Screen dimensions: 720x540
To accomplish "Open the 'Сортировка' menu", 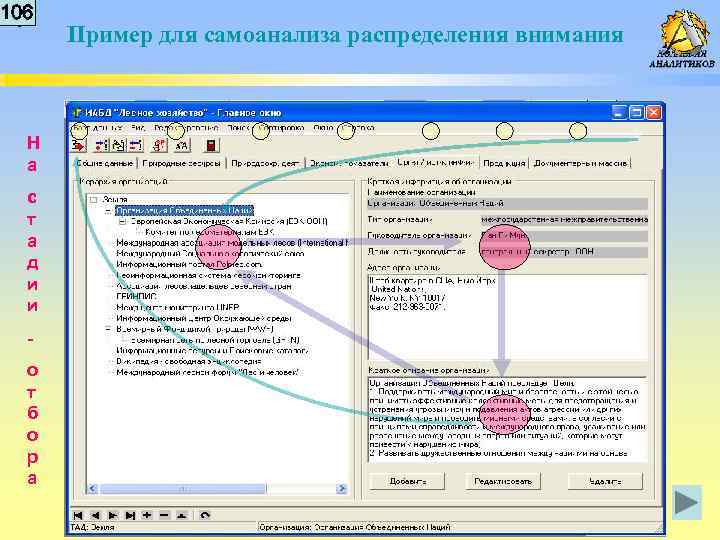I will tap(281, 128).
